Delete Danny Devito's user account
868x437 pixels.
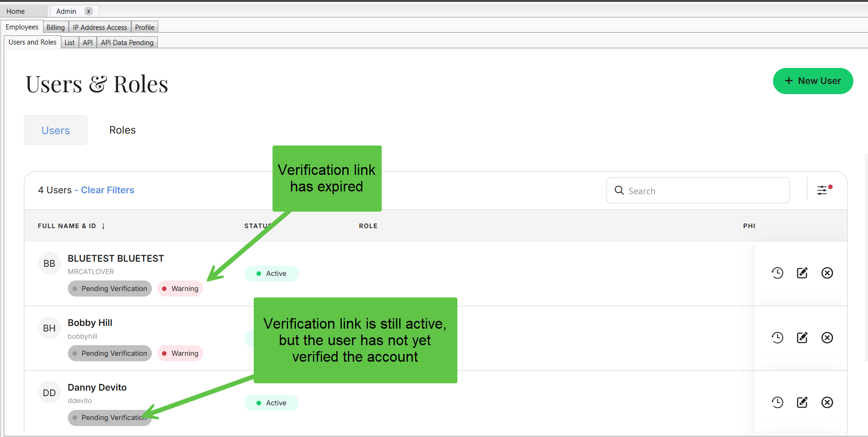coord(827,403)
